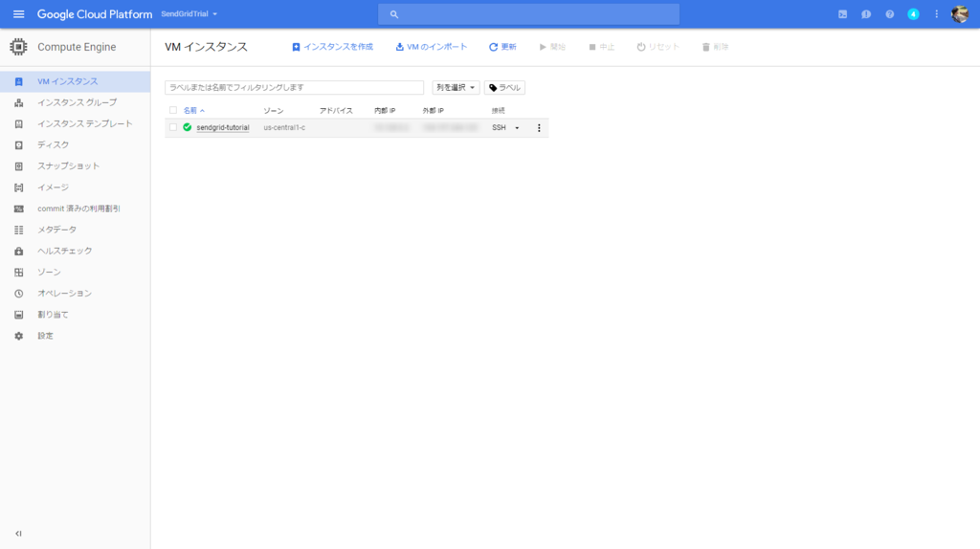The height and width of the screenshot is (549, 980).
Task: Click the 停止 stop button
Action: tap(602, 47)
